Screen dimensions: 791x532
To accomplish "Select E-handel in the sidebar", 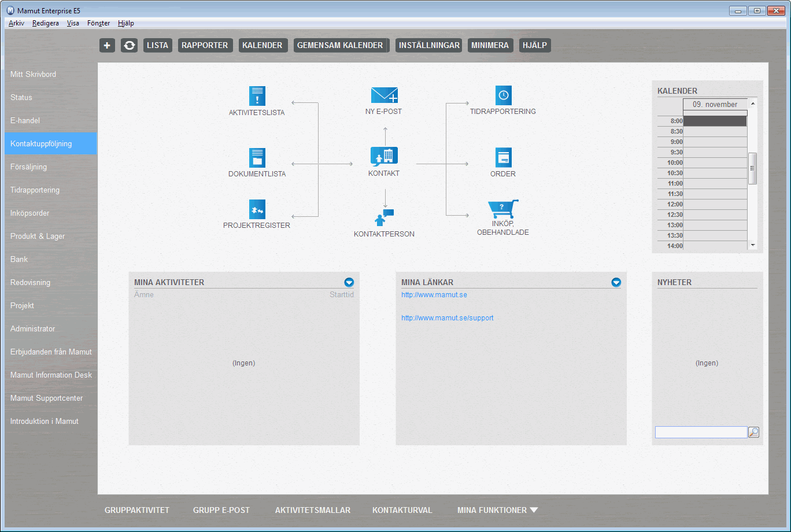I will [x=51, y=120].
